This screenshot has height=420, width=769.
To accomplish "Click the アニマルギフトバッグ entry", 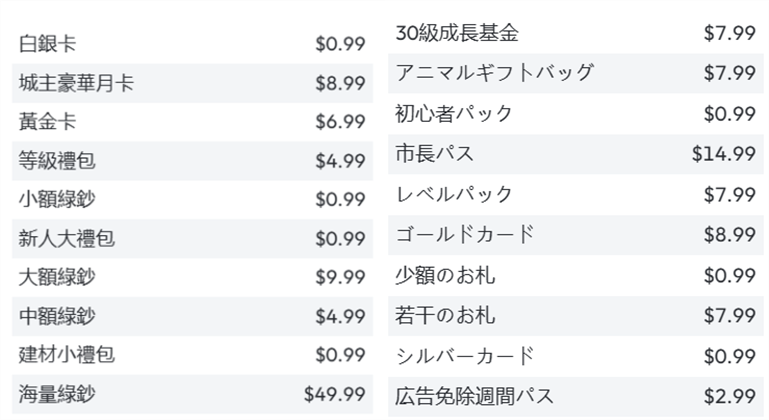I will click(494, 73).
